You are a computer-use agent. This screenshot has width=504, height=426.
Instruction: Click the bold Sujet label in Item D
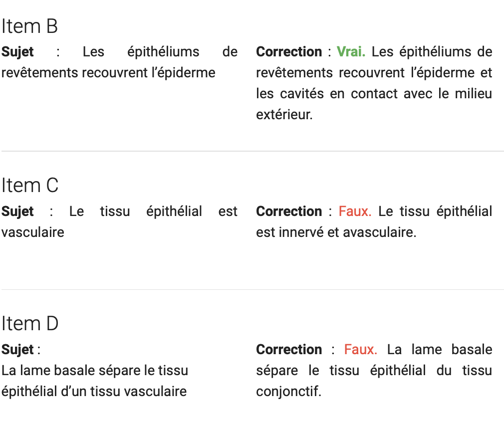[x=17, y=350]
